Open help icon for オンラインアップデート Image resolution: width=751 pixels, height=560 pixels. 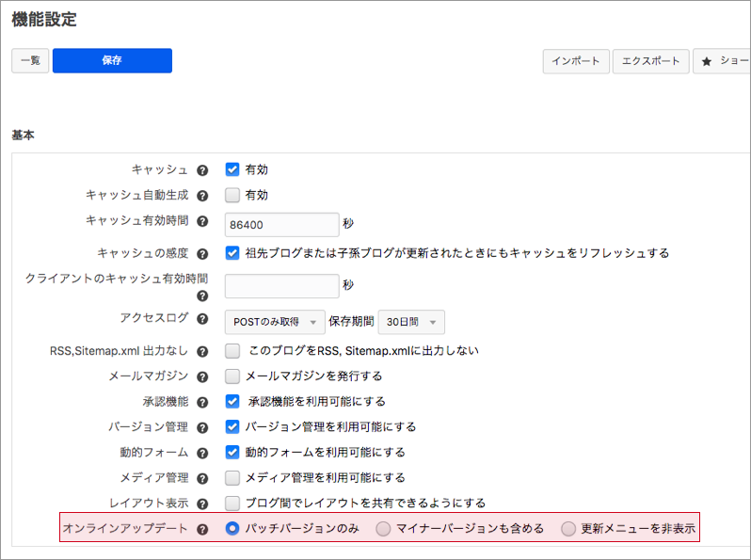[x=202, y=530]
